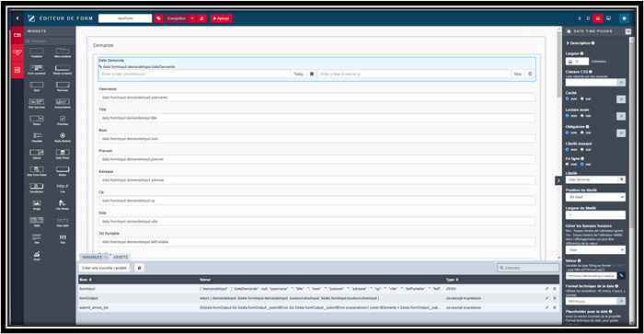Click the Enregistrer save button
The width and height of the screenshot is (644, 334).
(177, 18)
